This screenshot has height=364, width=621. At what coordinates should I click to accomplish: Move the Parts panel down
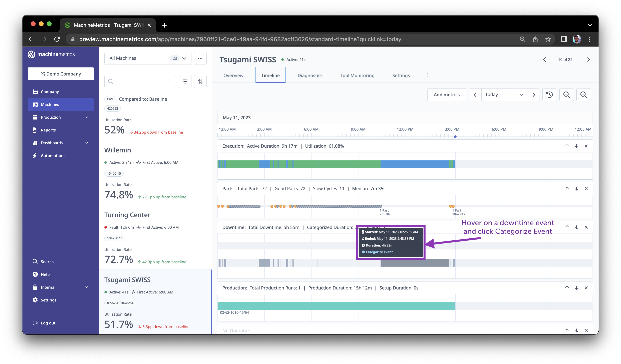click(577, 189)
